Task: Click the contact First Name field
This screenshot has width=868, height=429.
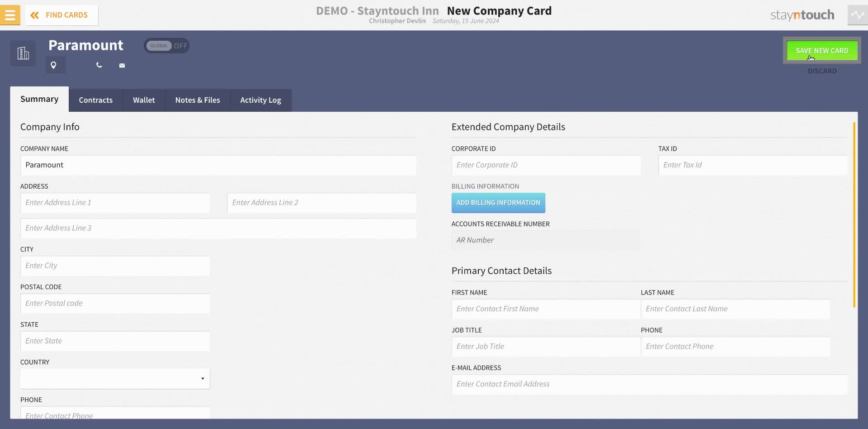Action: [x=546, y=309]
